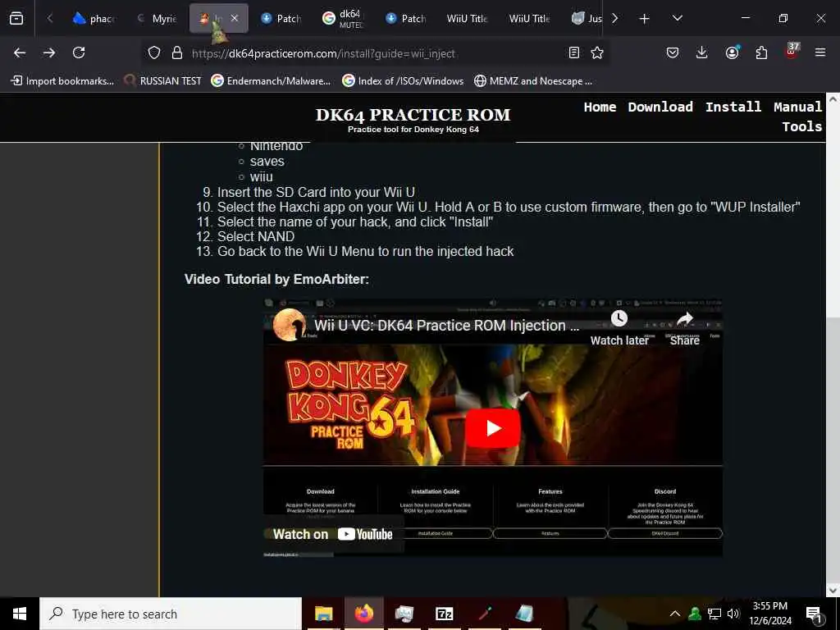The width and height of the screenshot is (840, 630).
Task: Switch to the first WiiU Title tab
Action: (468, 19)
